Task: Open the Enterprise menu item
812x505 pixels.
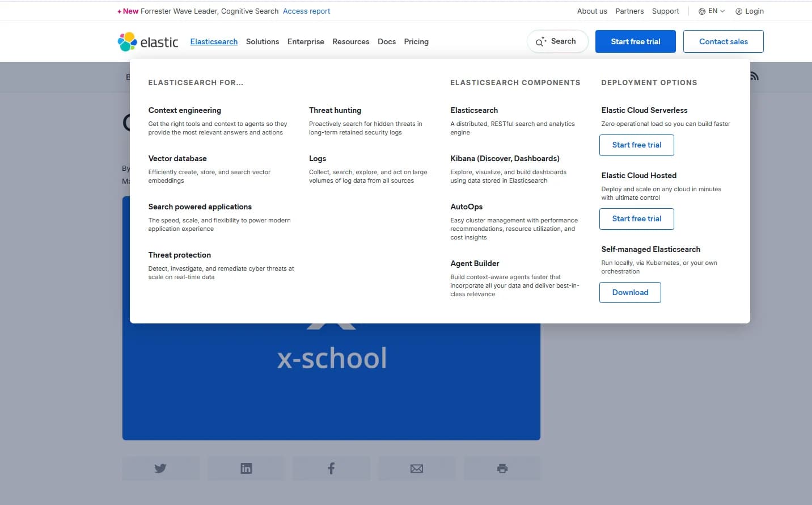Action: [306, 41]
